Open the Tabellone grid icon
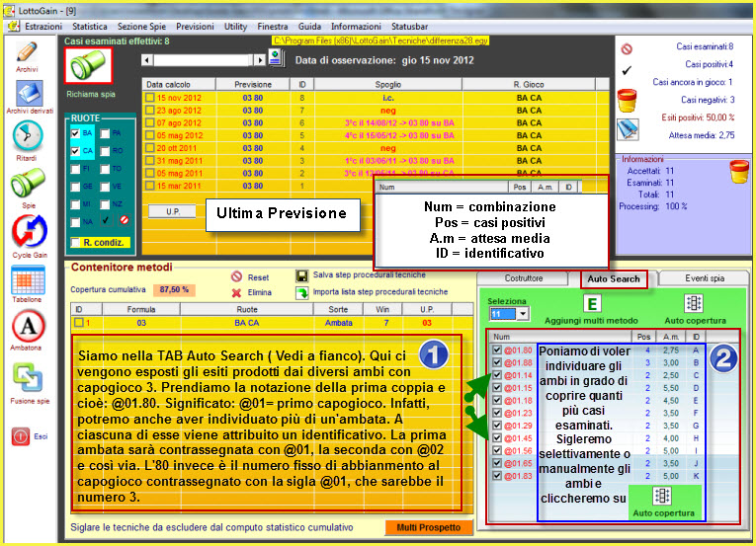 tap(28, 280)
